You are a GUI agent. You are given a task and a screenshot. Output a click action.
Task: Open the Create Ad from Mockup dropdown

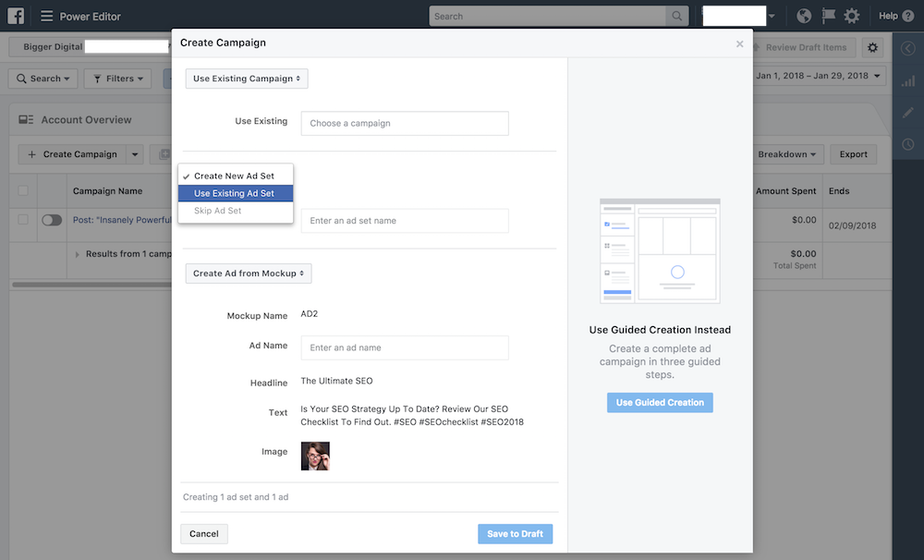tap(249, 274)
